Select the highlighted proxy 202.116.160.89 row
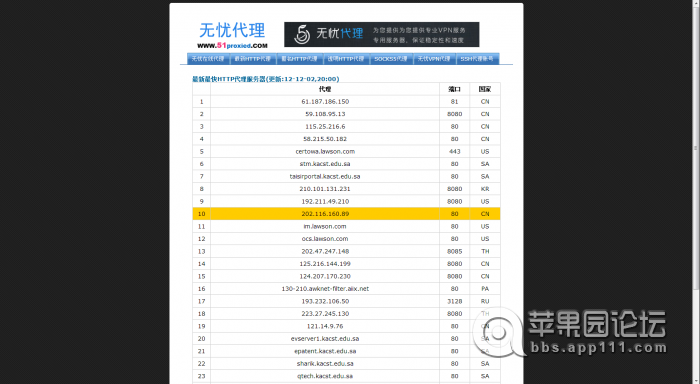 click(346, 214)
